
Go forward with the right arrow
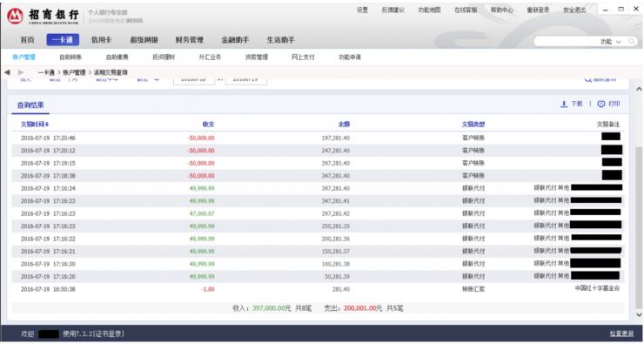21,72
